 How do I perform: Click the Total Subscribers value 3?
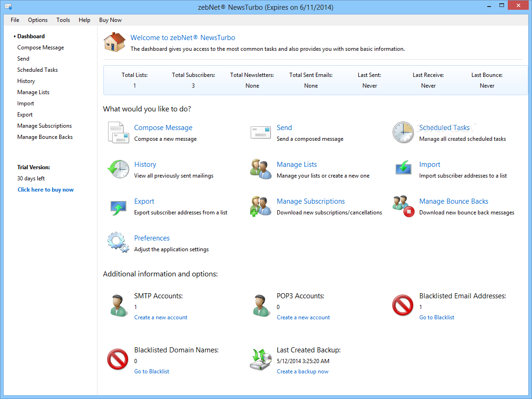click(x=193, y=86)
